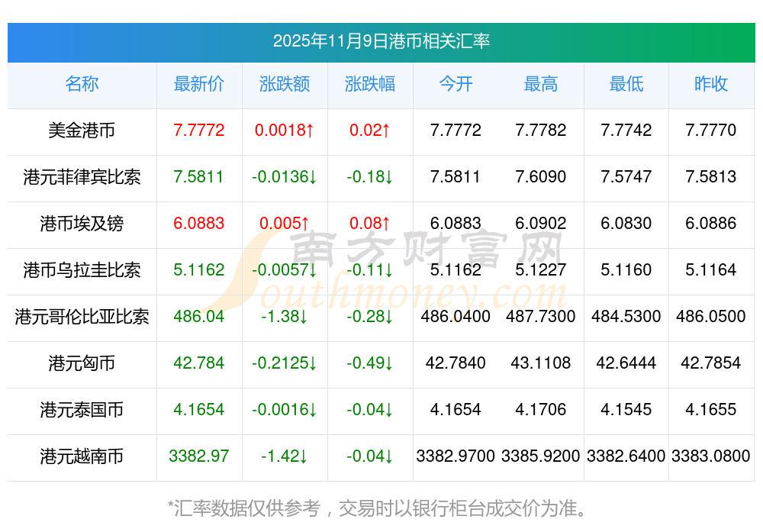Image resolution: width=763 pixels, height=532 pixels.
Task: Open the 港元匈币 row name
Action: pyautogui.click(x=82, y=363)
